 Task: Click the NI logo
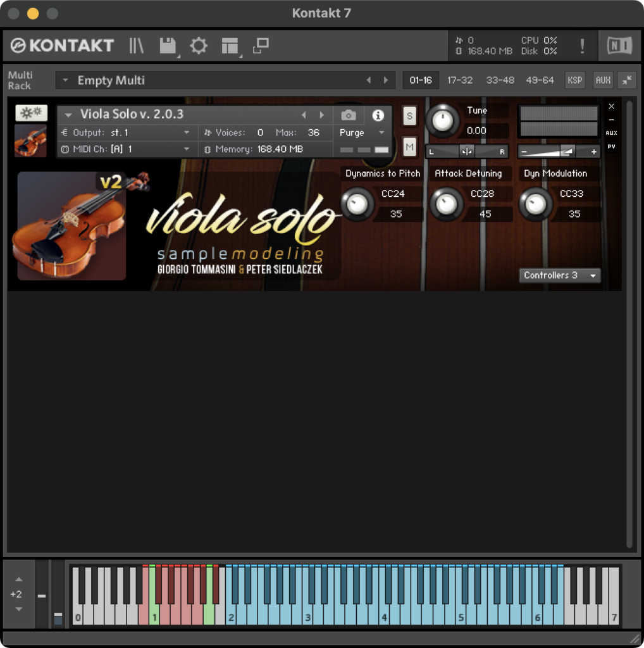tap(619, 46)
